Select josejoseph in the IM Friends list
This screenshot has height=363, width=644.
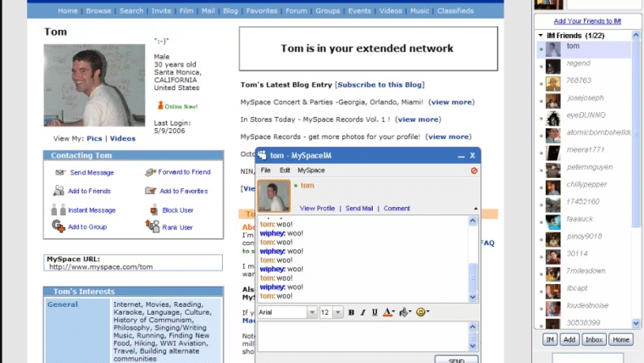[584, 101]
